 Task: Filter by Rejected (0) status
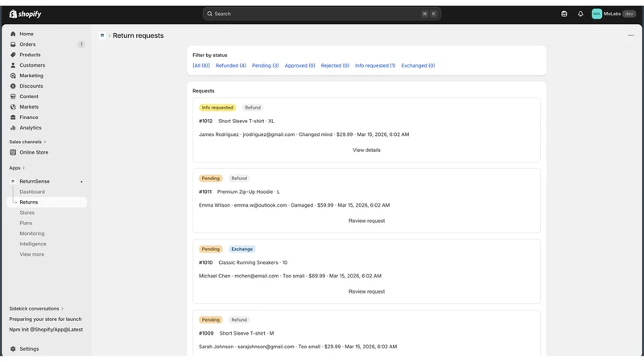[x=335, y=66]
